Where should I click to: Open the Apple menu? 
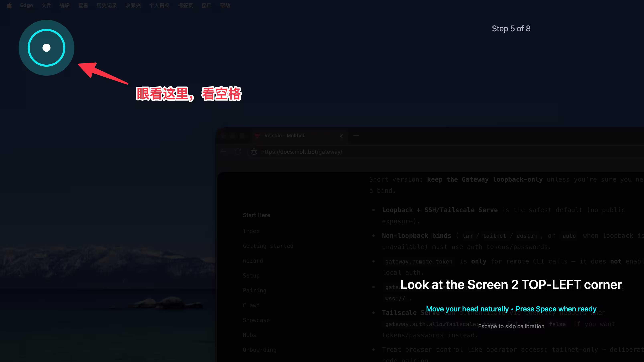(x=9, y=5)
